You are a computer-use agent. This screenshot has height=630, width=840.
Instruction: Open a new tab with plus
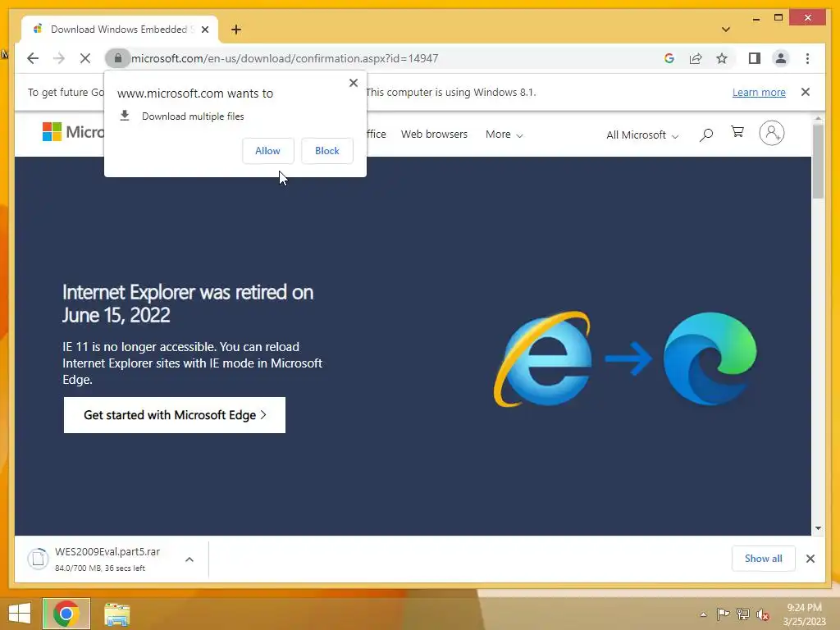pyautogui.click(x=236, y=30)
